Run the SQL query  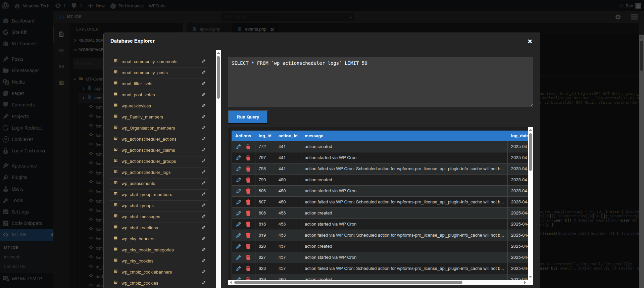[248, 117]
